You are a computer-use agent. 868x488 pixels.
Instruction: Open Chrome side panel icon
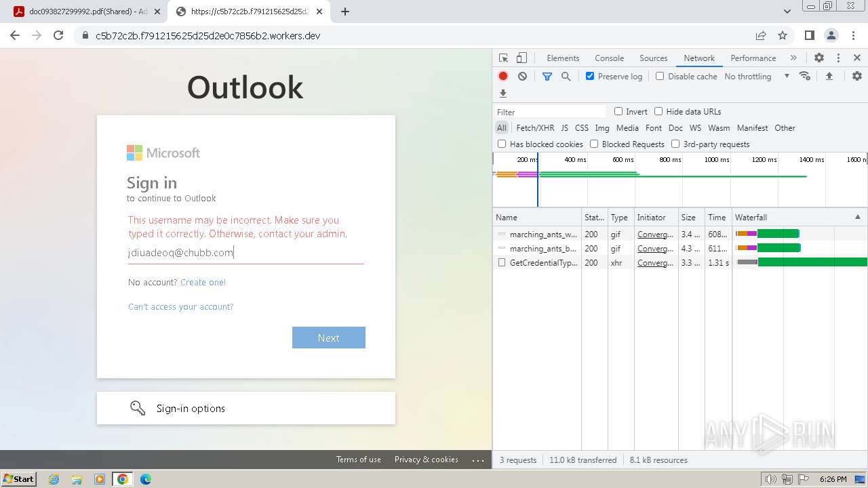point(809,35)
